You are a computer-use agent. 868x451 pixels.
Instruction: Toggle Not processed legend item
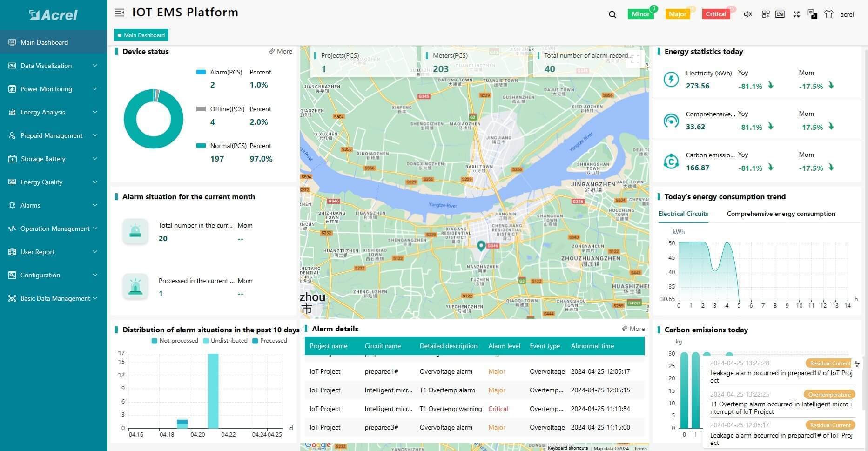click(x=175, y=341)
